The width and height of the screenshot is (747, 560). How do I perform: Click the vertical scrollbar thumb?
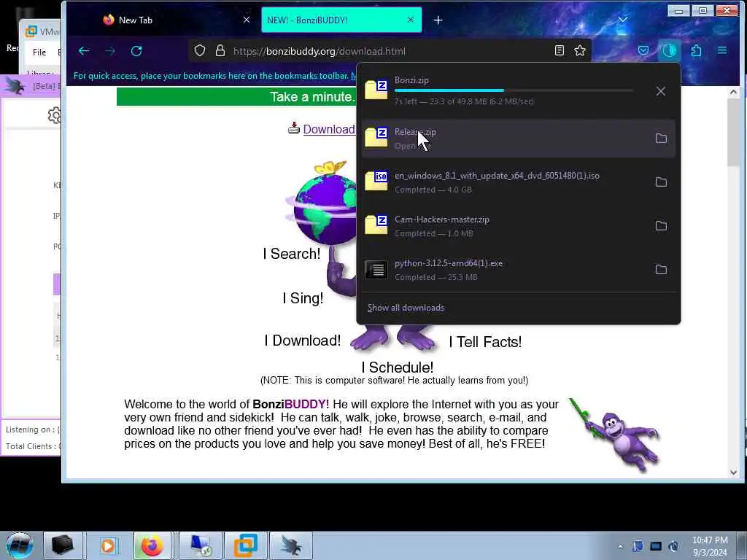pyautogui.click(x=733, y=133)
